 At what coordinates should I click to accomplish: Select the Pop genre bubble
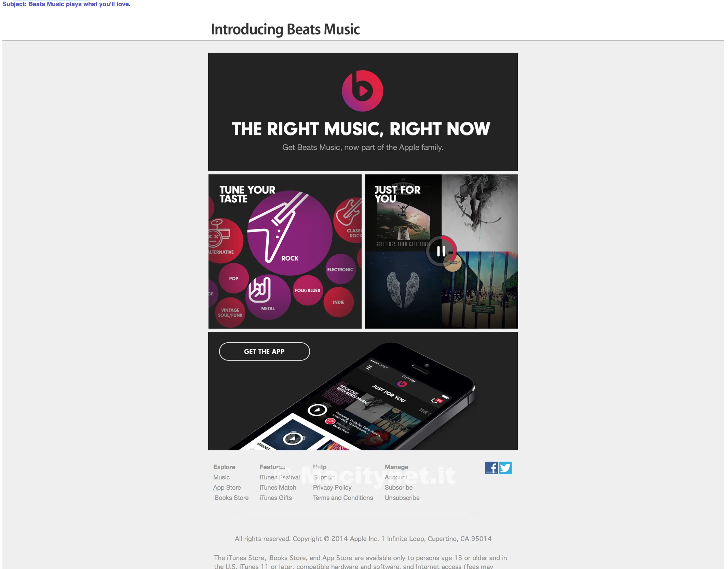tap(234, 278)
